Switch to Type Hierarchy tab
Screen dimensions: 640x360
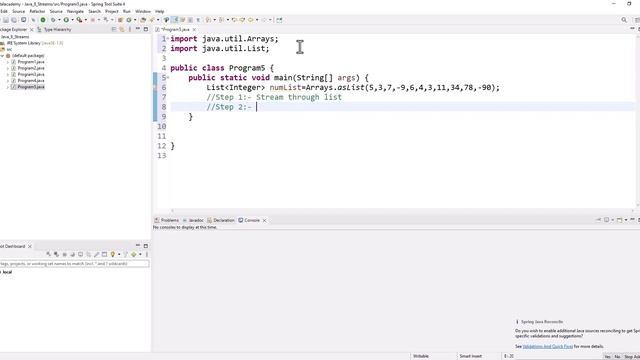point(54,29)
